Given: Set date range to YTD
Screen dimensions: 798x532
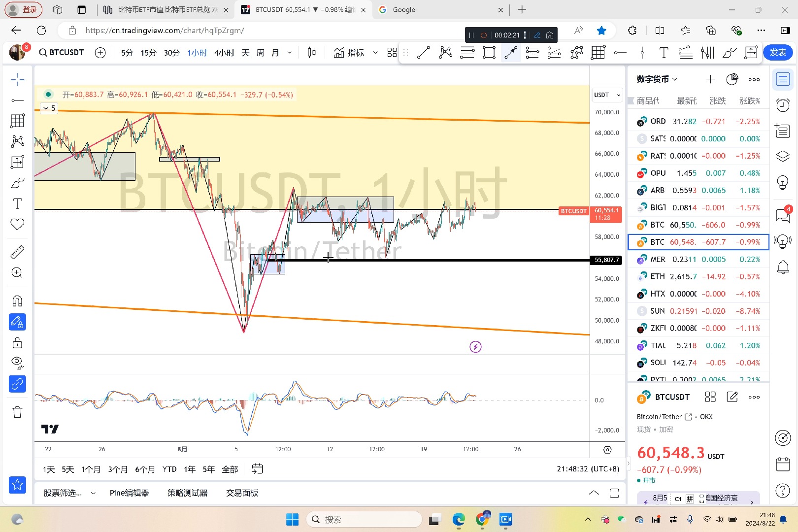Looking at the screenshot, I should tap(169, 469).
